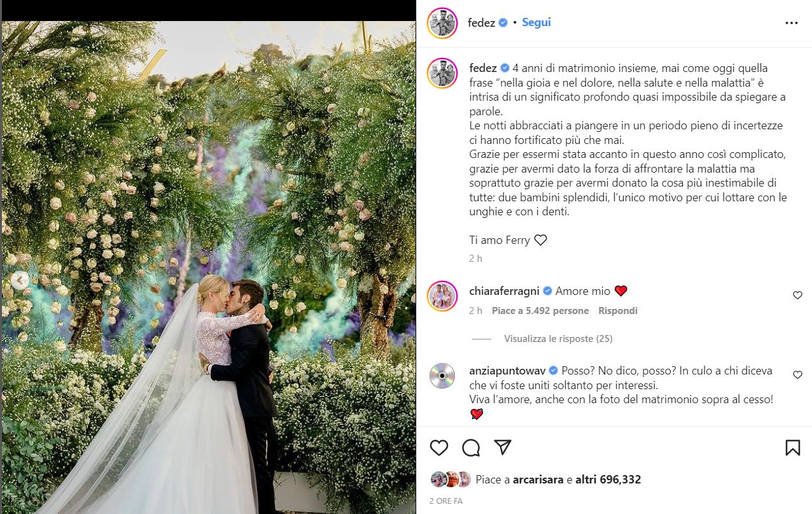Click the liker avatars beside Piace a
The width and height of the screenshot is (812, 514).
click(450, 480)
